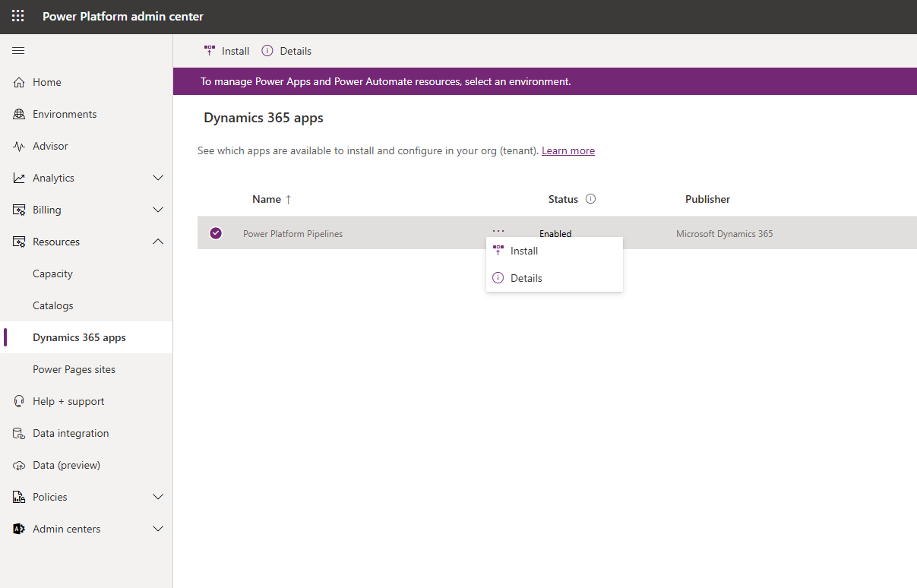The image size is (917, 588).
Task: Expand the Analytics chevron
Action: coord(158,178)
